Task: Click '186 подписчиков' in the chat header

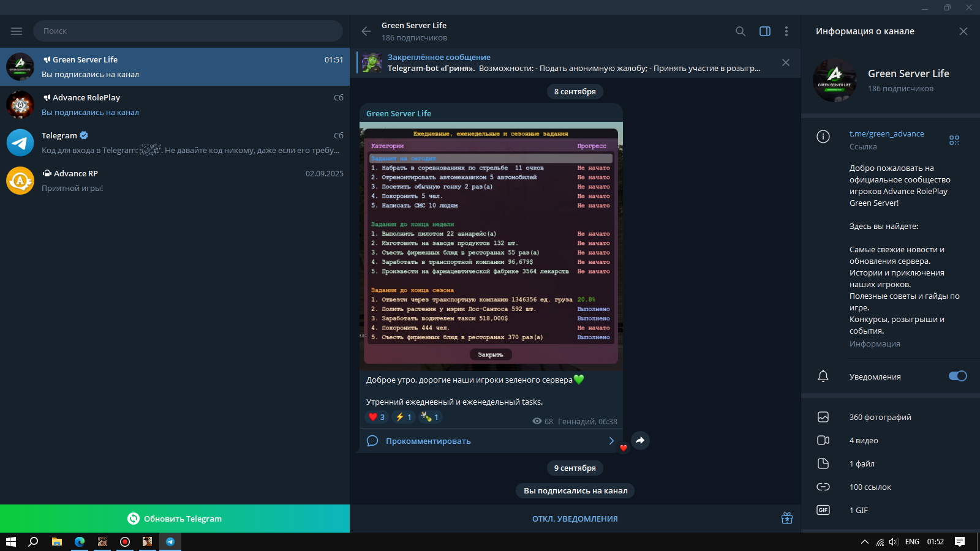Action: [x=414, y=38]
